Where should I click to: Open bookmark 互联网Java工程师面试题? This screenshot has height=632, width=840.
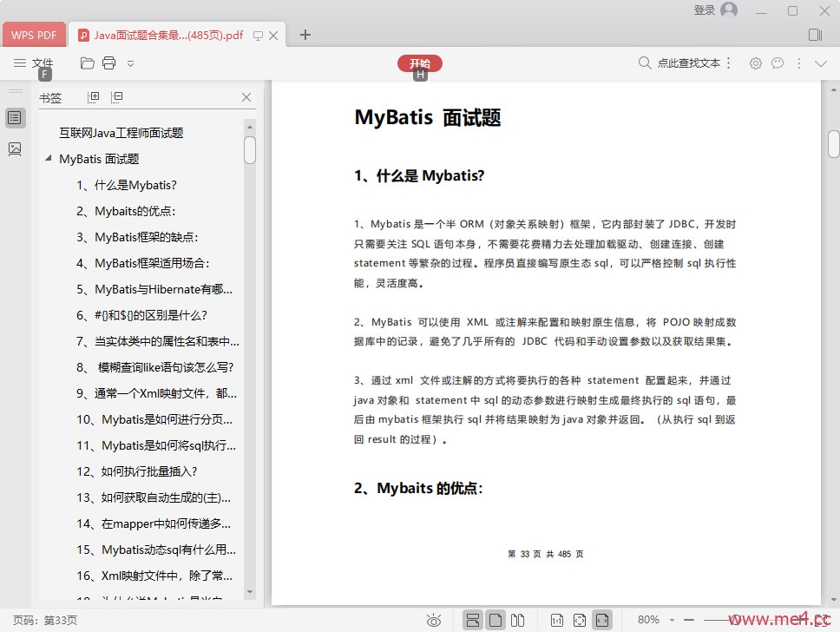click(121, 133)
